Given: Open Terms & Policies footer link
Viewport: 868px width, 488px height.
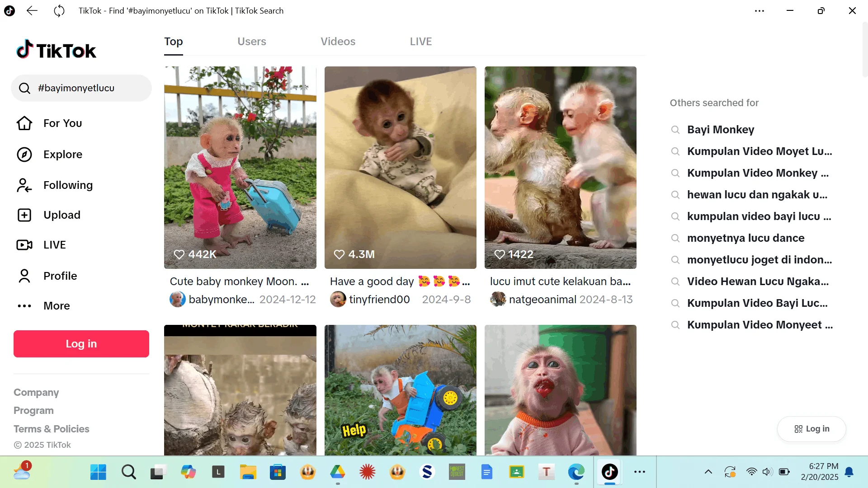Looking at the screenshot, I should (52, 429).
